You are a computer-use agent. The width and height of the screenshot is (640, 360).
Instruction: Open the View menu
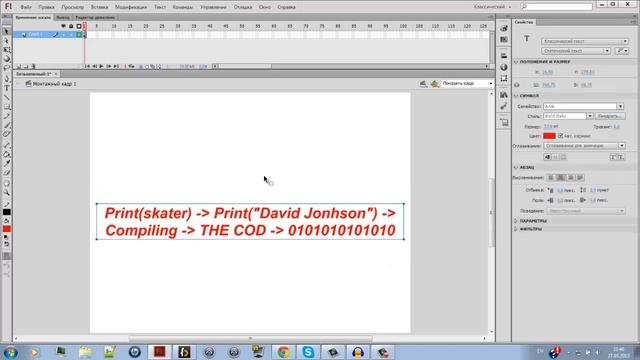click(73, 7)
